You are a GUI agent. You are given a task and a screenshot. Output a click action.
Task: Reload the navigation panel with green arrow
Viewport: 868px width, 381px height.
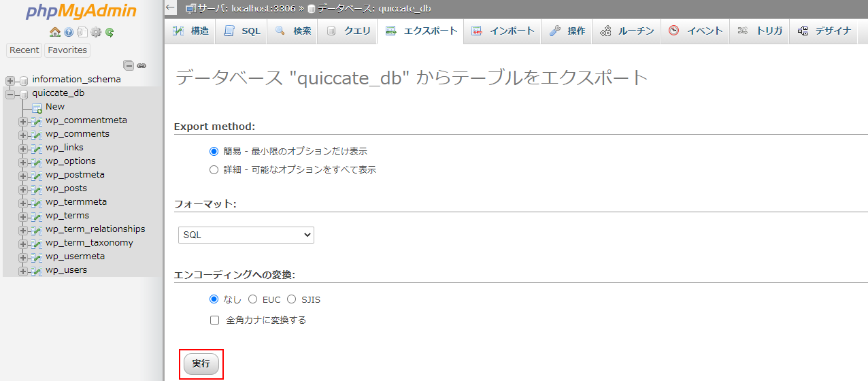[110, 32]
